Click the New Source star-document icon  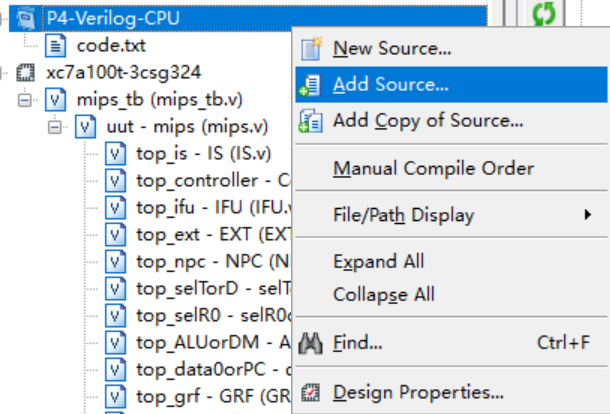tap(312, 47)
